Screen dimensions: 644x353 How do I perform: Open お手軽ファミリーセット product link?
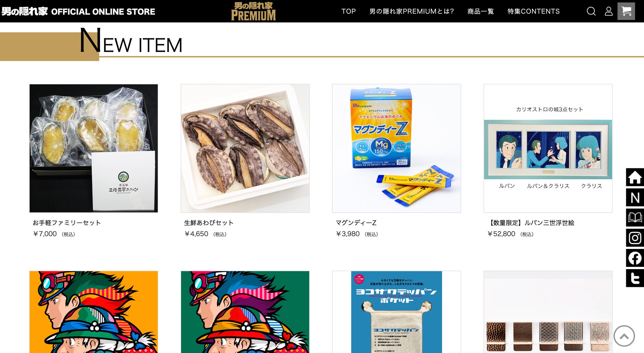[x=67, y=223]
